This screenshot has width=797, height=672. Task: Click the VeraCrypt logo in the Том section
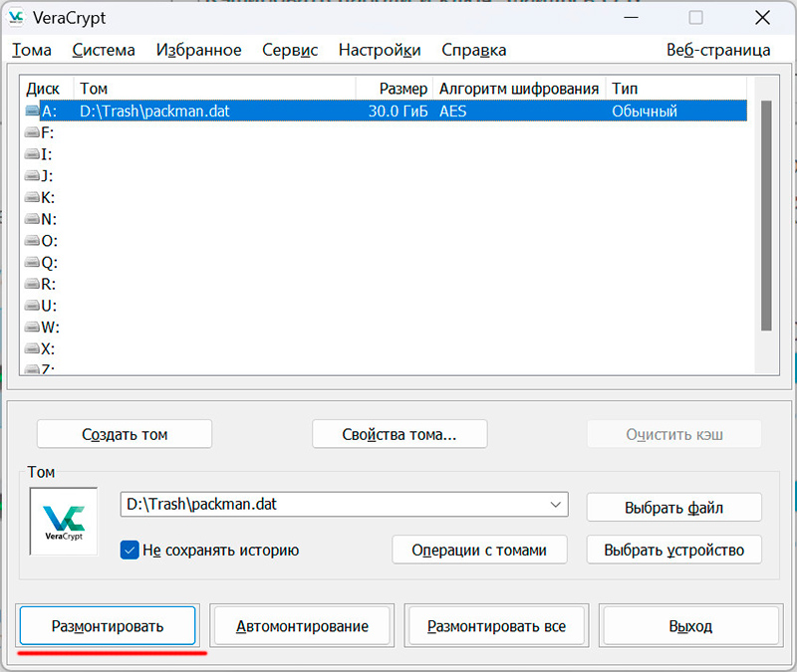[x=64, y=521]
